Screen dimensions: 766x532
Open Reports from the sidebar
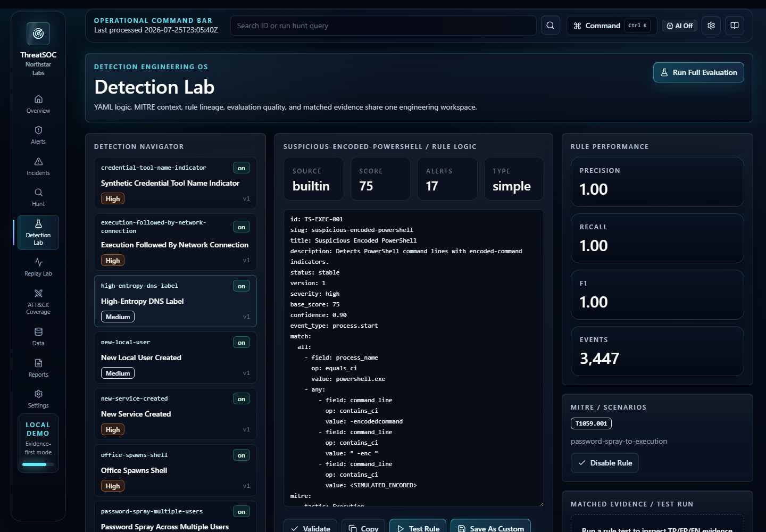tap(38, 368)
